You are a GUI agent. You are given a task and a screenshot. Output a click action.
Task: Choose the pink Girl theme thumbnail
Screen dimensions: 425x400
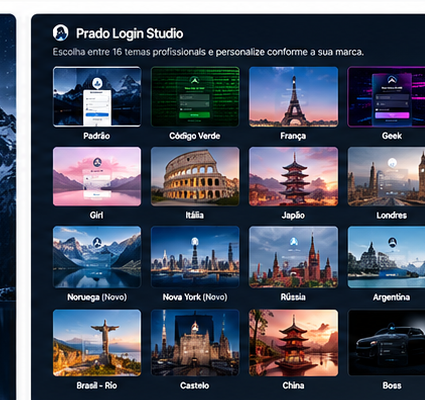click(x=97, y=176)
